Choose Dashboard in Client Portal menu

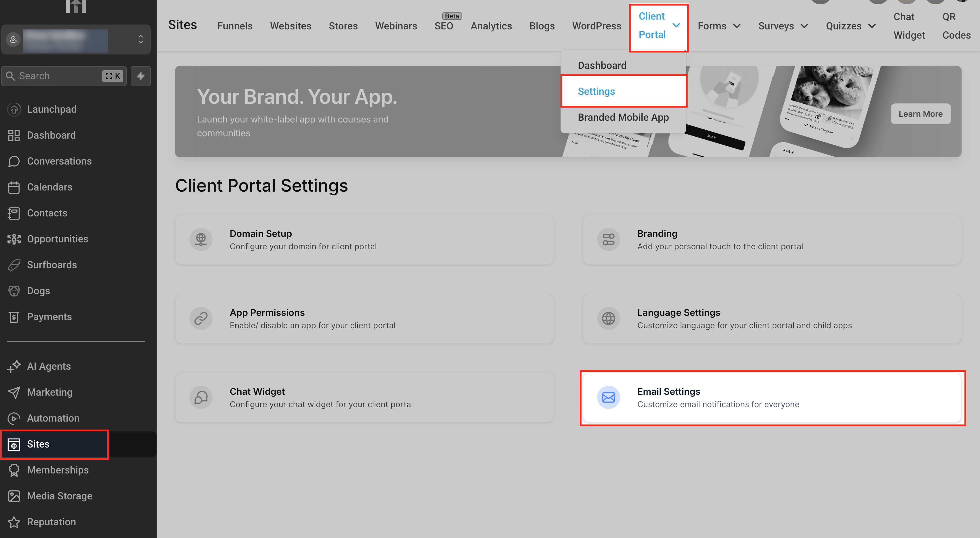click(x=601, y=65)
